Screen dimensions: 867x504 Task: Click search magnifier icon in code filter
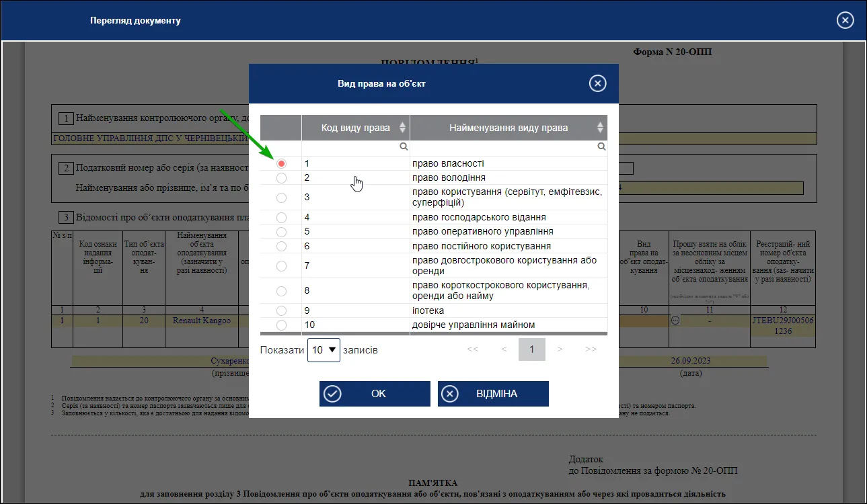pyautogui.click(x=404, y=146)
